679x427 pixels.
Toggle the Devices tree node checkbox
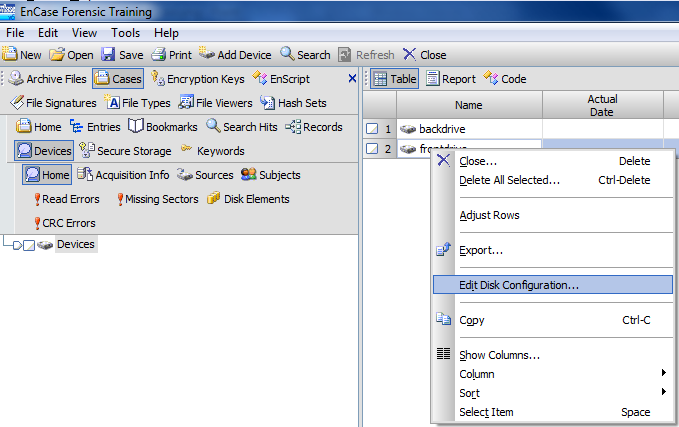(29, 245)
